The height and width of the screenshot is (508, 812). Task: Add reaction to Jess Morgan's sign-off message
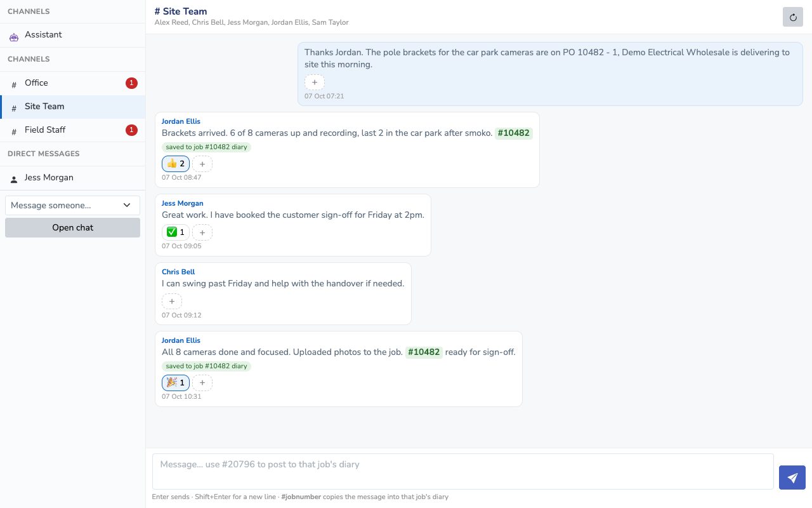pos(202,232)
